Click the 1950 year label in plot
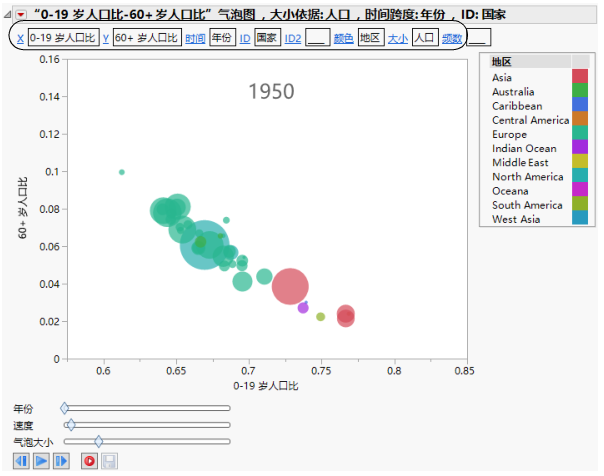This screenshot has height=476, width=604. pyautogui.click(x=271, y=92)
